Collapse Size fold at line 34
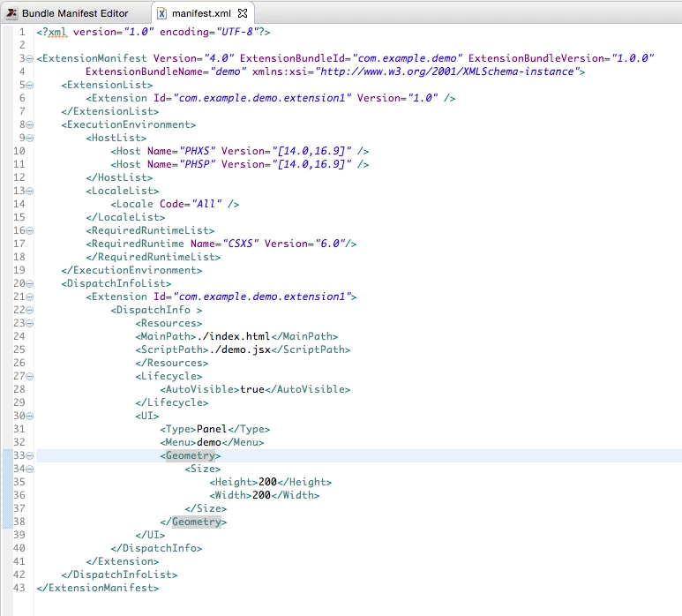The height and width of the screenshot is (616, 682). click(x=30, y=469)
